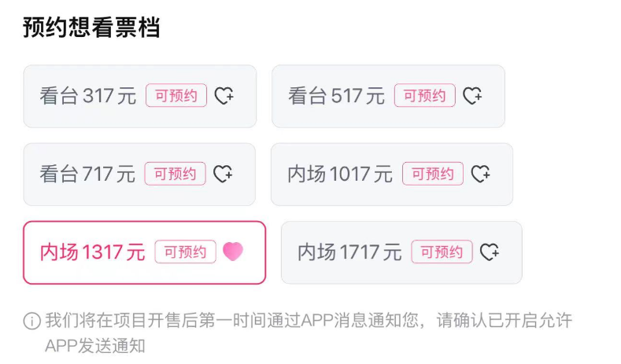621x364 pixels.
Task: Click 可预约 tag on 看台 717元
Action: (x=175, y=173)
